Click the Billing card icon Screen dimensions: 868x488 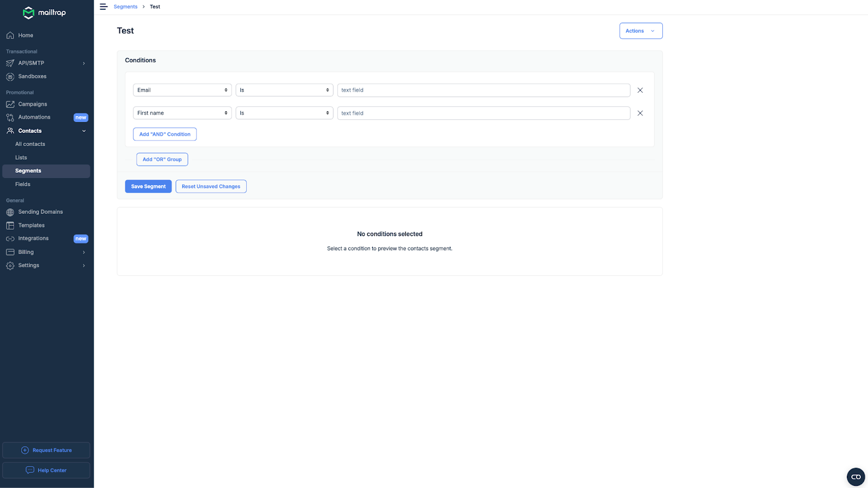tap(10, 252)
